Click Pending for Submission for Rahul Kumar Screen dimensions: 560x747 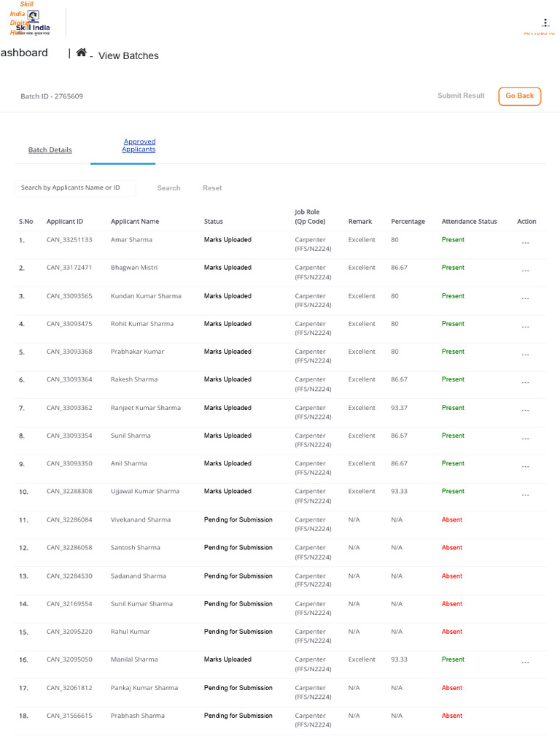(x=238, y=632)
